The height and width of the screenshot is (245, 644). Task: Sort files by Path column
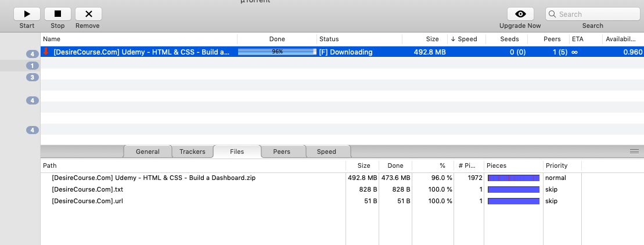pyautogui.click(x=193, y=166)
